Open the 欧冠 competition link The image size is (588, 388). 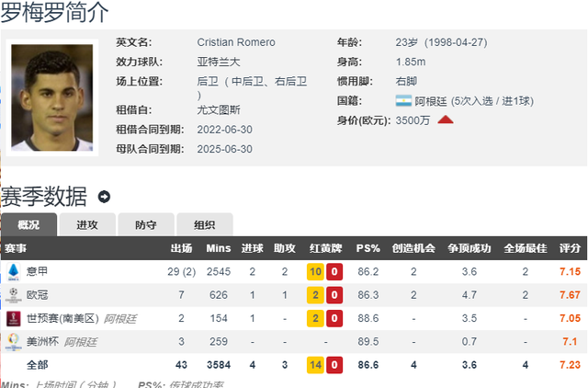[x=37, y=294]
